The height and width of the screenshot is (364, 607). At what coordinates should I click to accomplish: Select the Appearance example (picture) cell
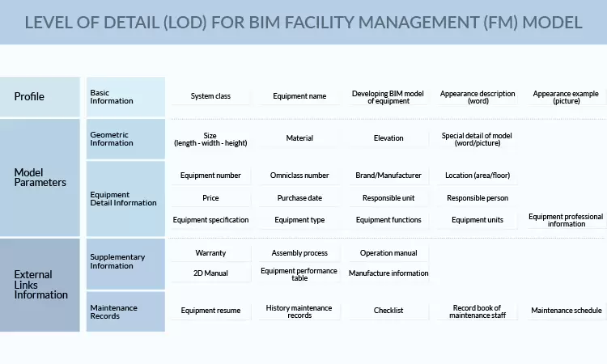(x=566, y=97)
